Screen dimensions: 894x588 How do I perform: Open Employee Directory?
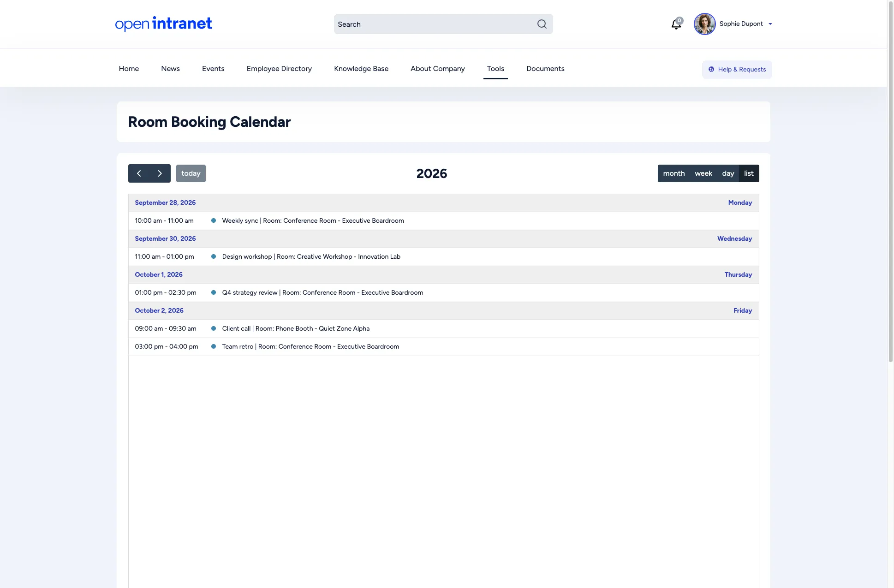point(279,69)
